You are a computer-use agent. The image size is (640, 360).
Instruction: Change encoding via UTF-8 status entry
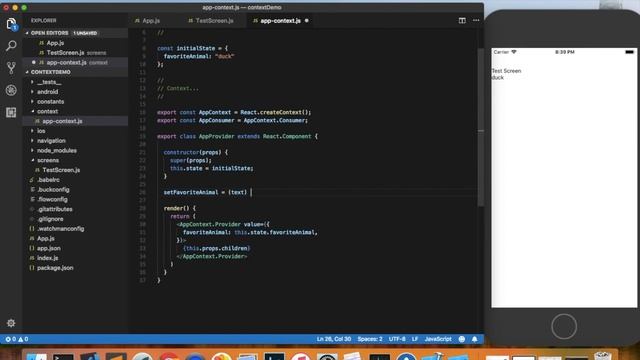(x=397, y=339)
